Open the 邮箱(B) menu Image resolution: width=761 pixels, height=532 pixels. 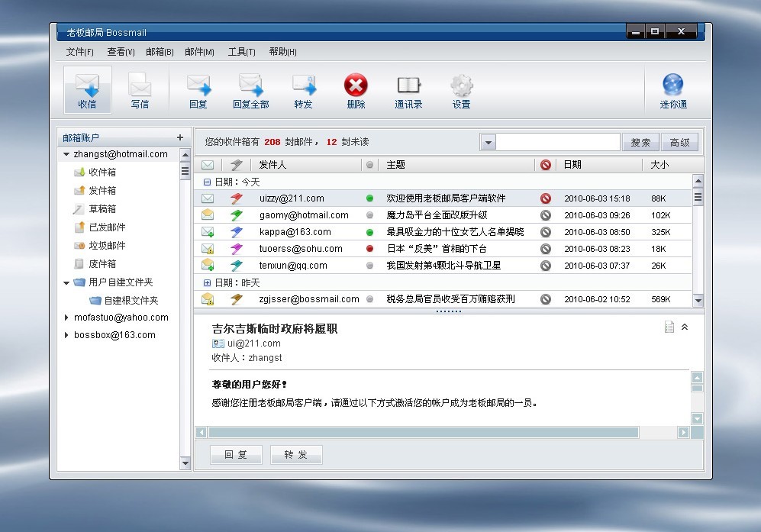[160, 51]
